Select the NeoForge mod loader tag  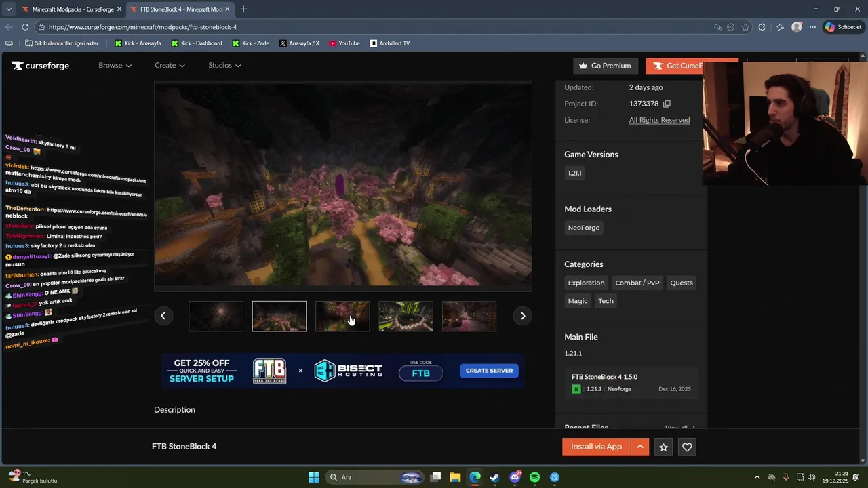tap(584, 228)
